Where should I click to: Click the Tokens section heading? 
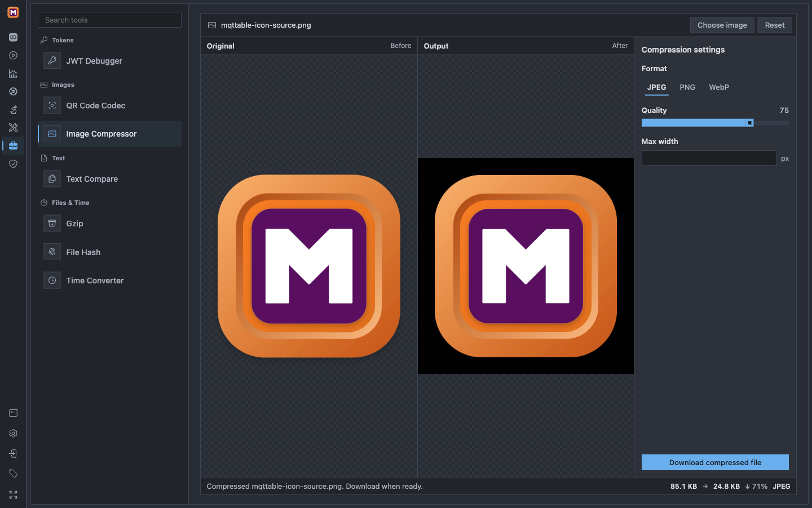pyautogui.click(x=63, y=40)
